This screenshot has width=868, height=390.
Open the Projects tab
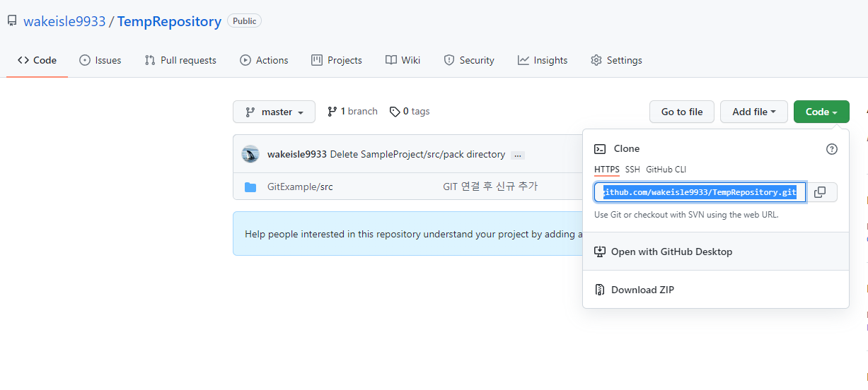point(337,60)
